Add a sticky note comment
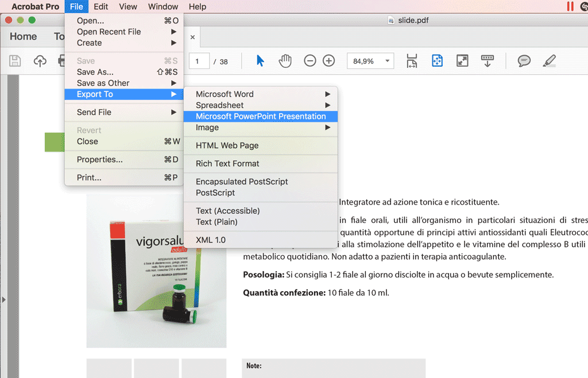Image resolution: width=588 pixels, height=378 pixels. pyautogui.click(x=524, y=61)
